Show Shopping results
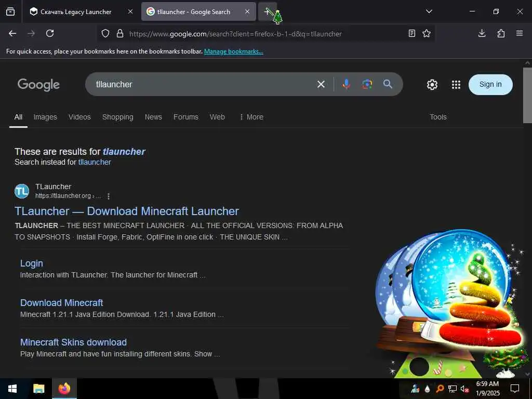Image resolution: width=532 pixels, height=399 pixels. coord(118,117)
